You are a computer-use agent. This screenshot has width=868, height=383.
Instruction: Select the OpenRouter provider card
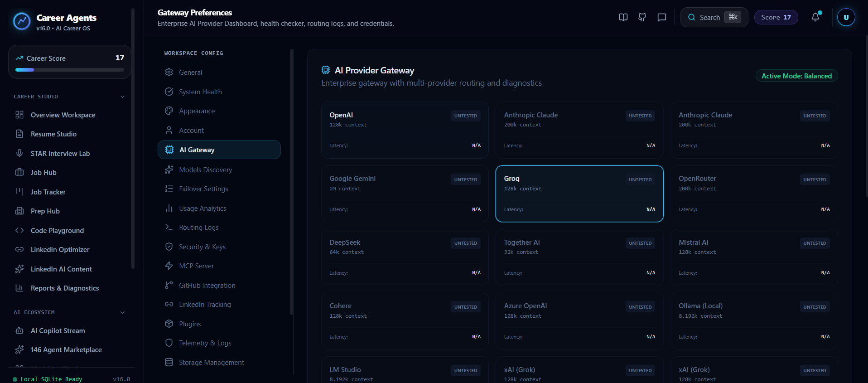754,194
